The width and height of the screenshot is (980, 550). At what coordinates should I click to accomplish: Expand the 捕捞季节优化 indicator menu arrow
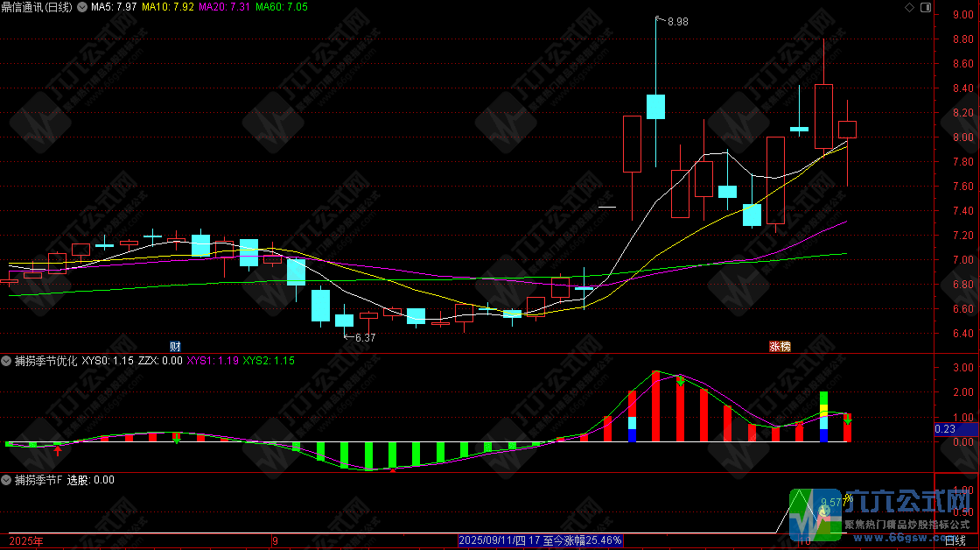6,360
